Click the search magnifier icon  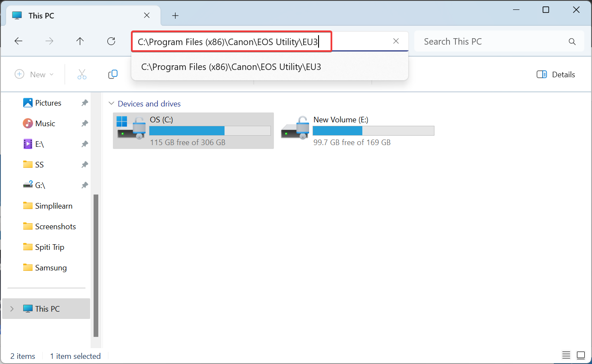(x=572, y=42)
